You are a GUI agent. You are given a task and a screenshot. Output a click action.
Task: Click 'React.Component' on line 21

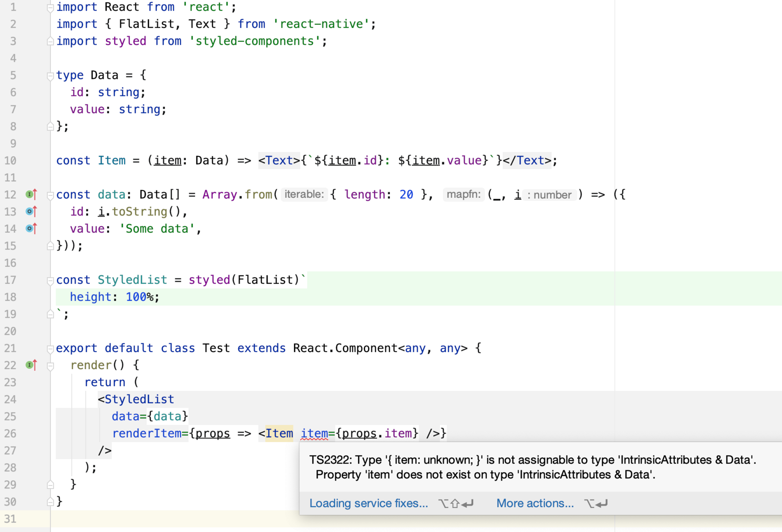345,348
